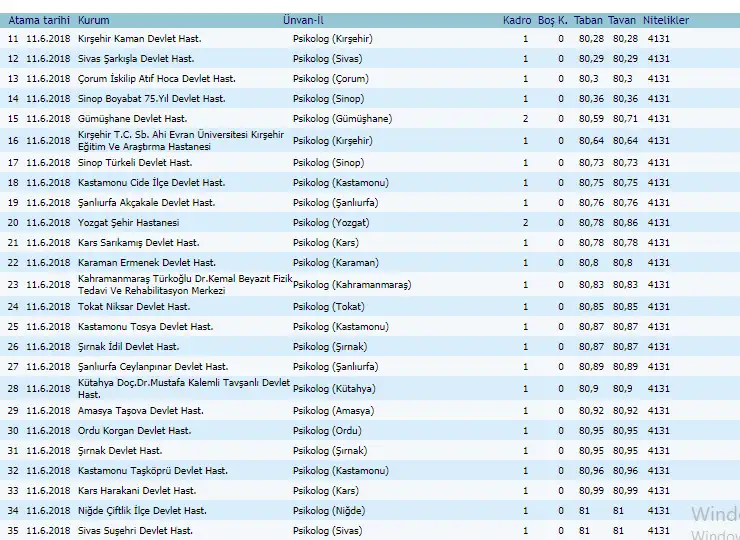Click Ordu Korgan Devlet Hast. row
The image size is (740, 540).
134,430
